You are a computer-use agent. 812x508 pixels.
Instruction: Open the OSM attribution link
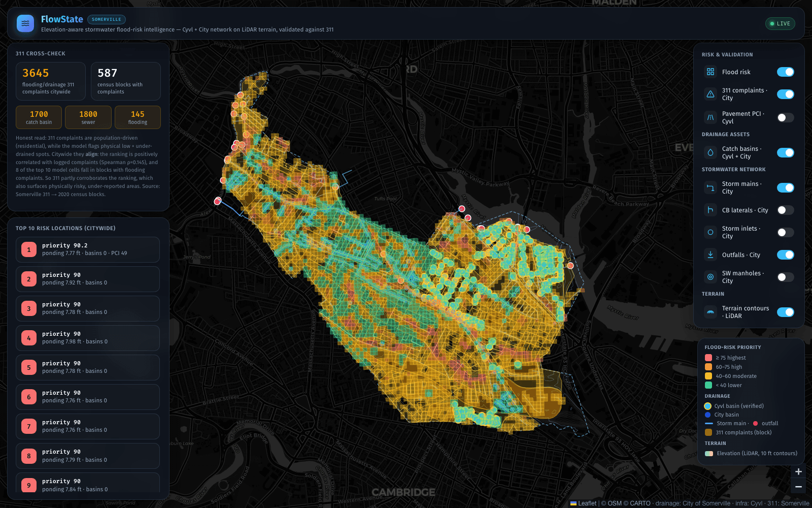coord(615,503)
